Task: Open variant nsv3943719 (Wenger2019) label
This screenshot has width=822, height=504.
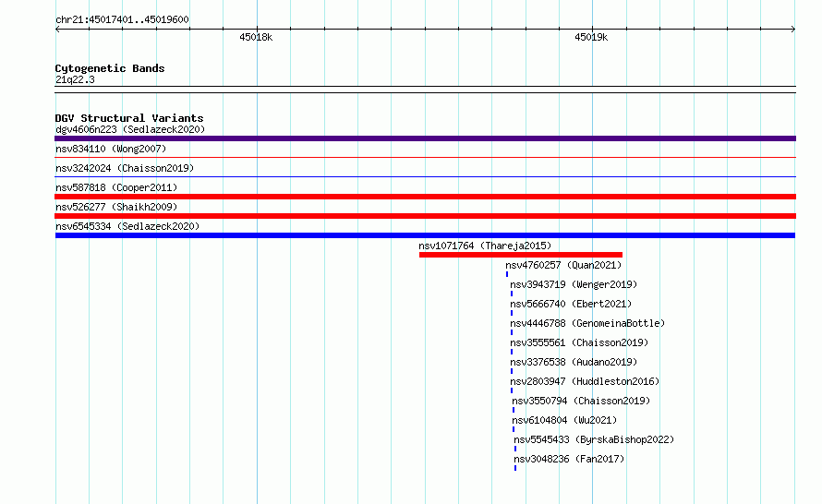Action: click(x=574, y=284)
